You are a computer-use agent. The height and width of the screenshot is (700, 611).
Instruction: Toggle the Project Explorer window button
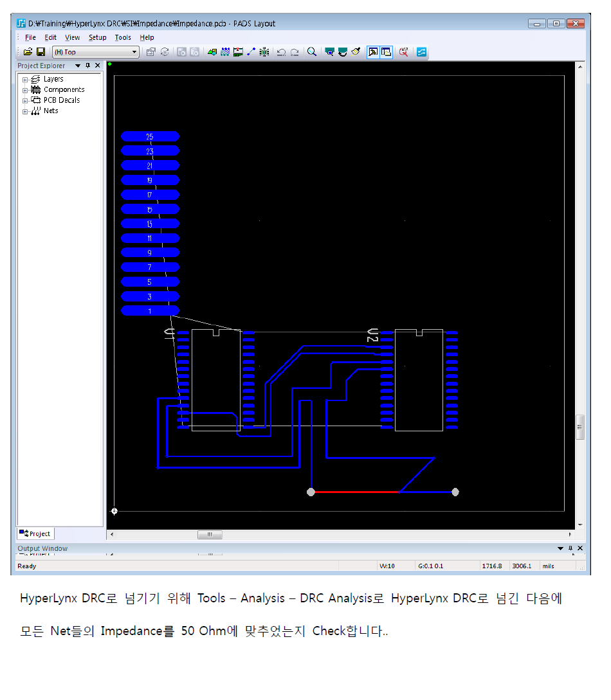click(x=373, y=52)
